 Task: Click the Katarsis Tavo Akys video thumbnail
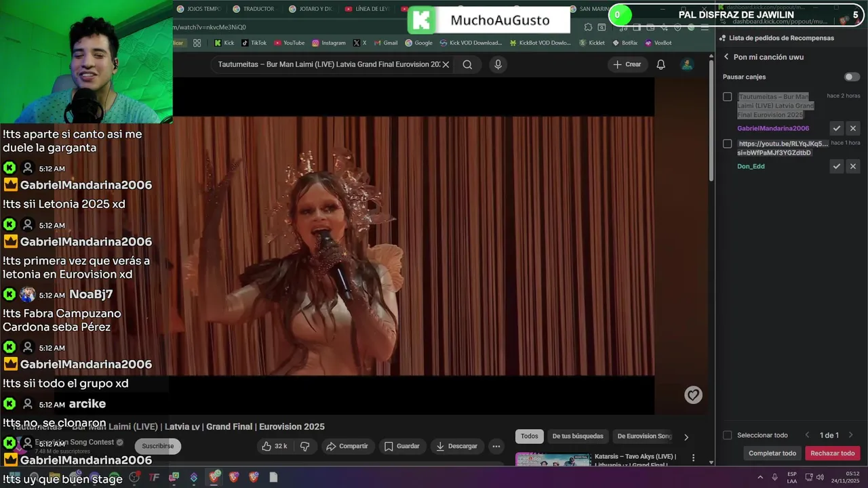coord(553,460)
